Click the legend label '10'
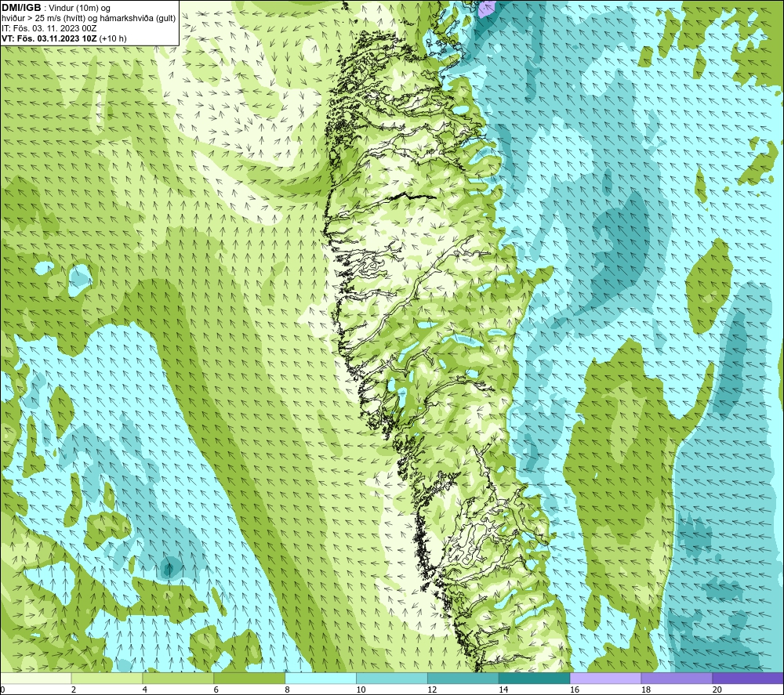Viewport: 784px width, 695px height. 361,690
